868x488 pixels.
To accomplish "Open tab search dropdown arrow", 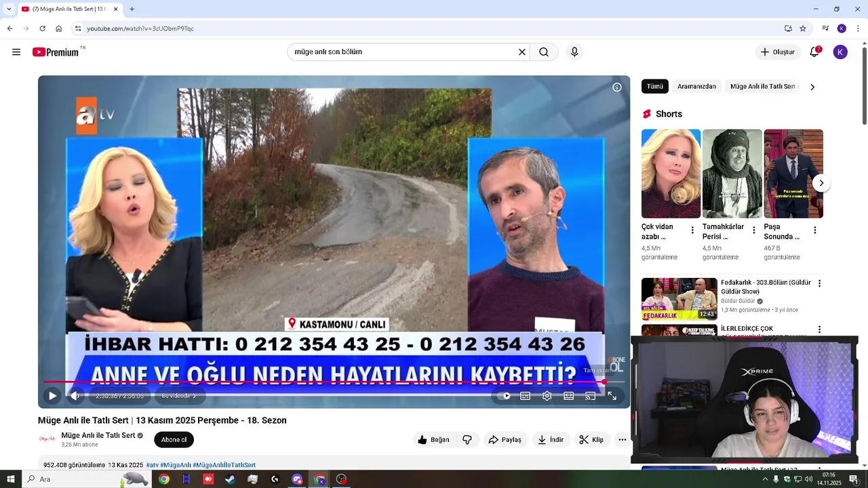I will pos(9,9).
